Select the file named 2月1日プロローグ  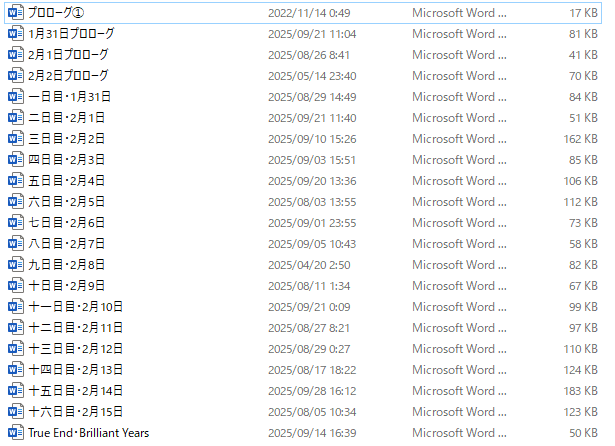pyautogui.click(x=68, y=55)
